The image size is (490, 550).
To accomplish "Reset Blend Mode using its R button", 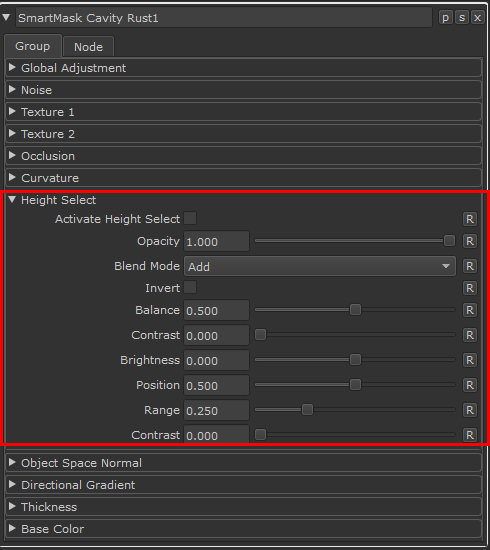I will click(470, 266).
